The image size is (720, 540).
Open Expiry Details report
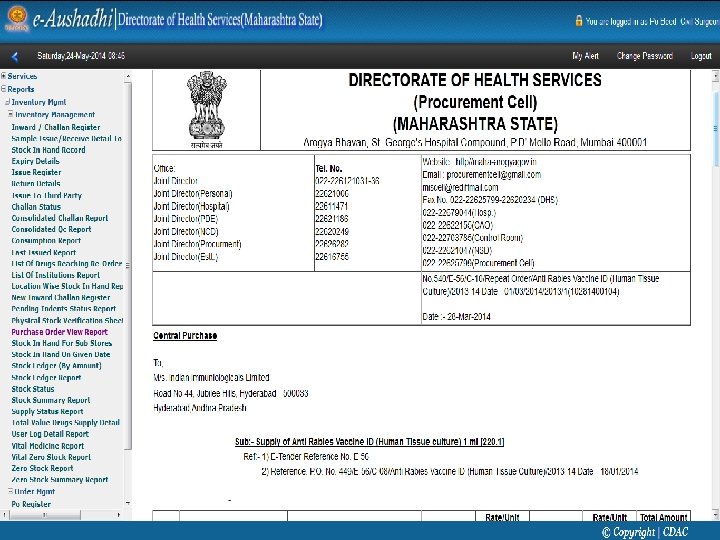[35, 161]
